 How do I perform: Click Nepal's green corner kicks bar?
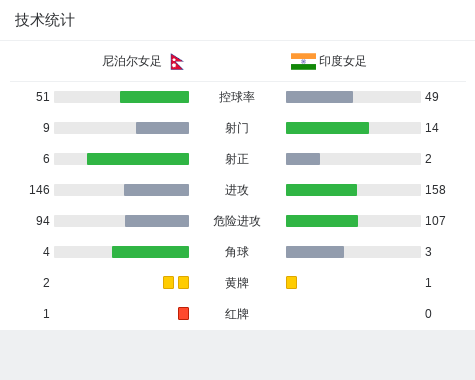150,252
